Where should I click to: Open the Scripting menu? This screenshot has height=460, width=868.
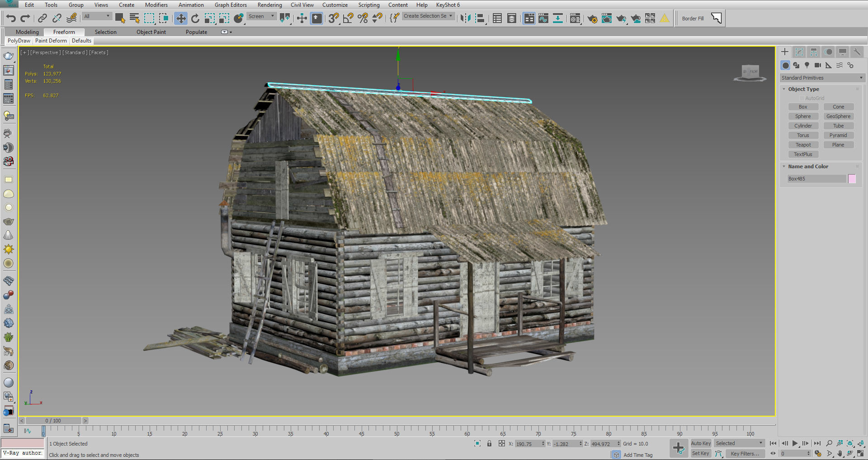click(x=369, y=5)
